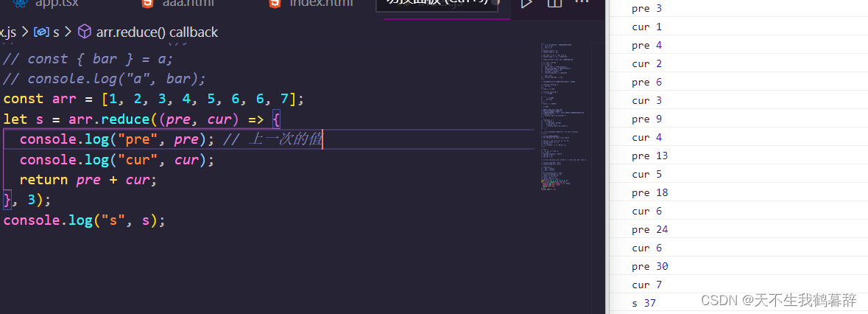Select the 'pre 9' console row
Screen dimensions: 868x314
click(738, 119)
